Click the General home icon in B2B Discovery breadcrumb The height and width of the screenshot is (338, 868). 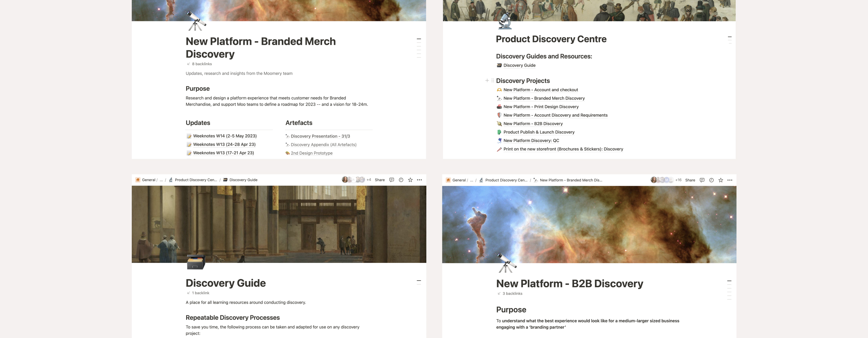tap(448, 180)
